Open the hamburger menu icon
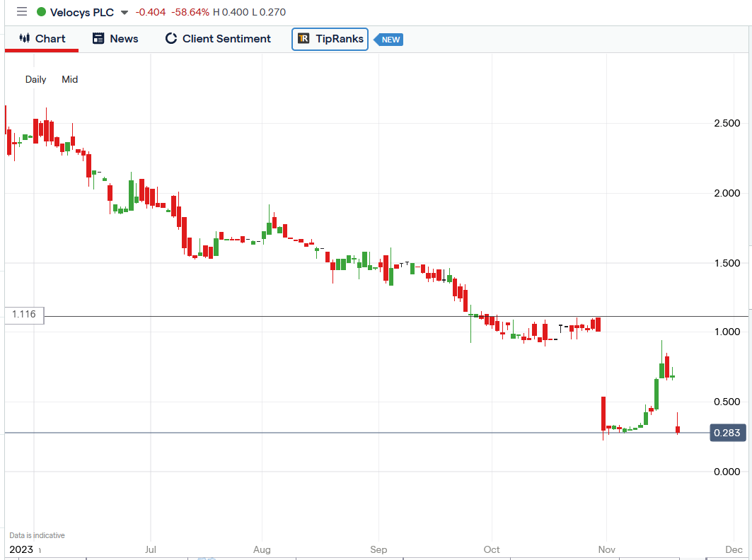Screen dimensions: 752x560 [x=22, y=11]
